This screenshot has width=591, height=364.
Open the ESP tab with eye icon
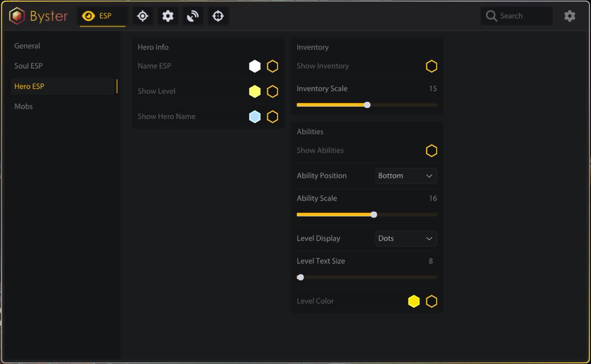pyautogui.click(x=102, y=16)
